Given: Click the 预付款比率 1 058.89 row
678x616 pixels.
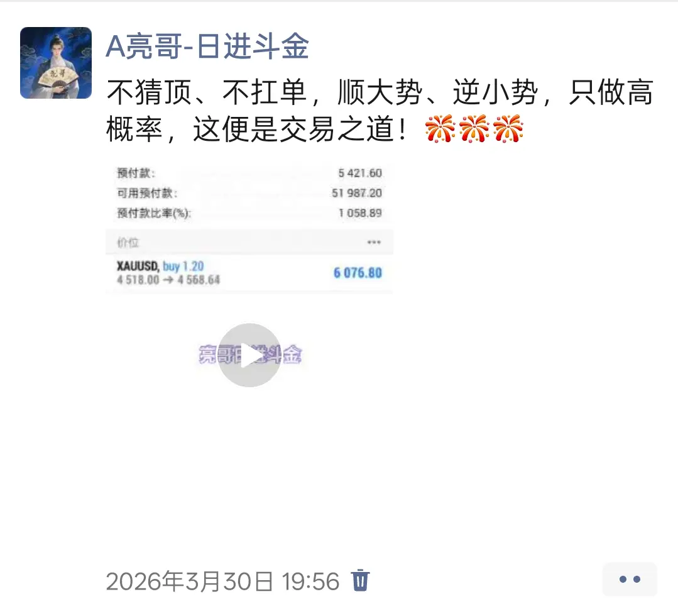Looking at the screenshot, I should (249, 213).
